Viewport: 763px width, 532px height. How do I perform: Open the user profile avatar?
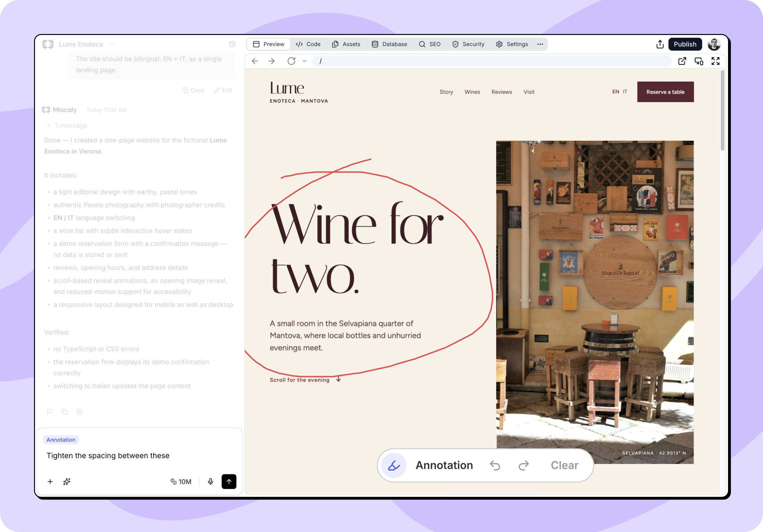coord(714,44)
